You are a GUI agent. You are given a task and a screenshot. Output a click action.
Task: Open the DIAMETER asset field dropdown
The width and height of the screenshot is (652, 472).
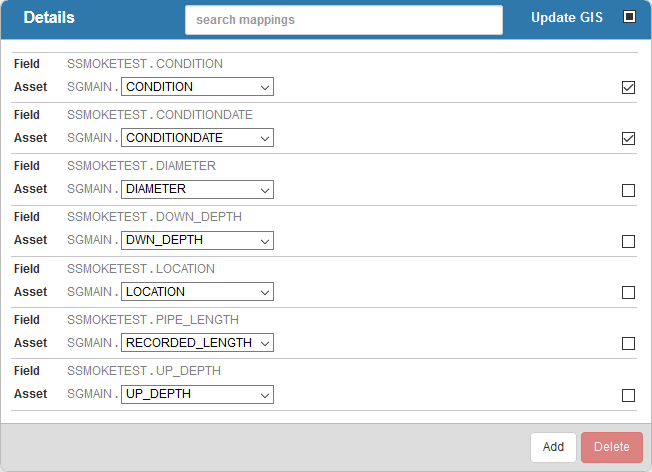(x=197, y=189)
